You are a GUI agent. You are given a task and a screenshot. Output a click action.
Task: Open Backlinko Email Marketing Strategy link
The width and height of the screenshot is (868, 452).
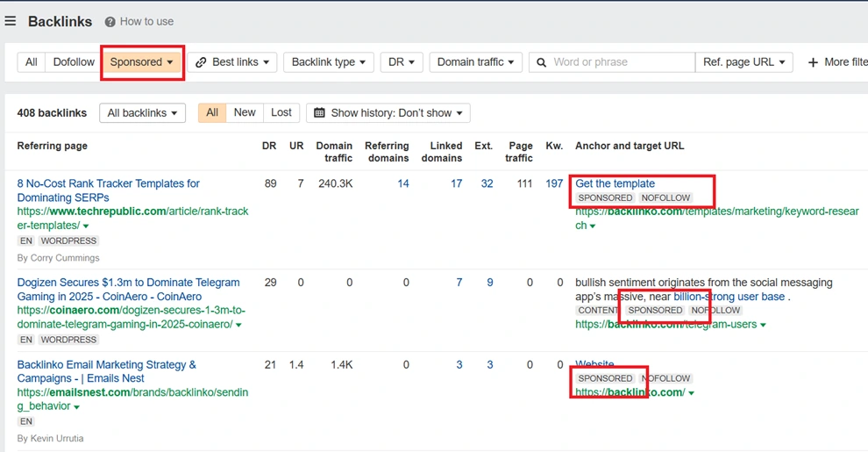[x=107, y=371]
